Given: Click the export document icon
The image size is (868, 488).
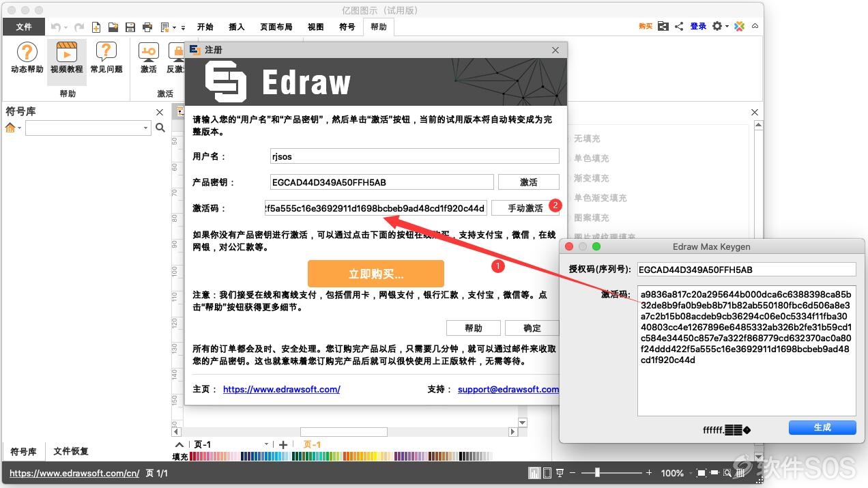Looking at the screenshot, I should (x=164, y=27).
